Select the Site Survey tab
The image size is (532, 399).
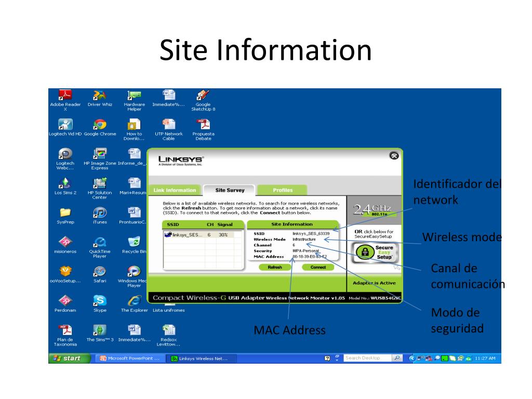pyautogui.click(x=230, y=190)
